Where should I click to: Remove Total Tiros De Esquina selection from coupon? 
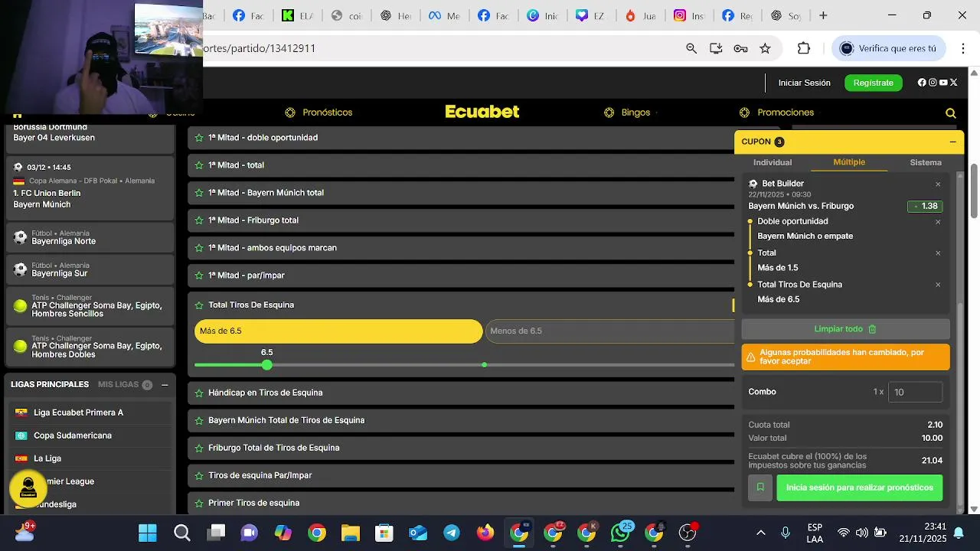(x=938, y=285)
